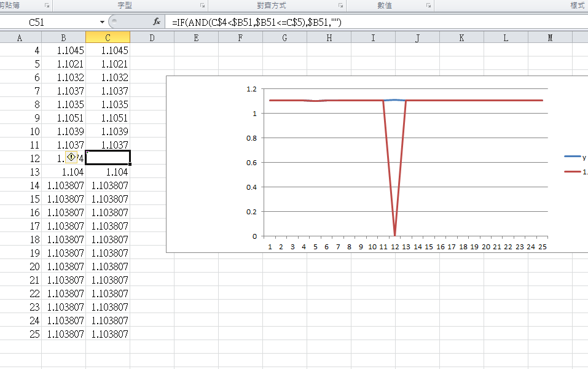Viewport: 588px width, 369px height.
Task: Select cell with 1.1021 in column C
Action: click(x=108, y=64)
